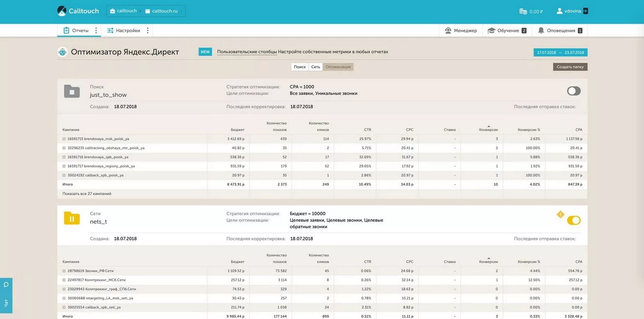Open Оповещения notifications
The width and height of the screenshot is (644, 319).
(560, 31)
